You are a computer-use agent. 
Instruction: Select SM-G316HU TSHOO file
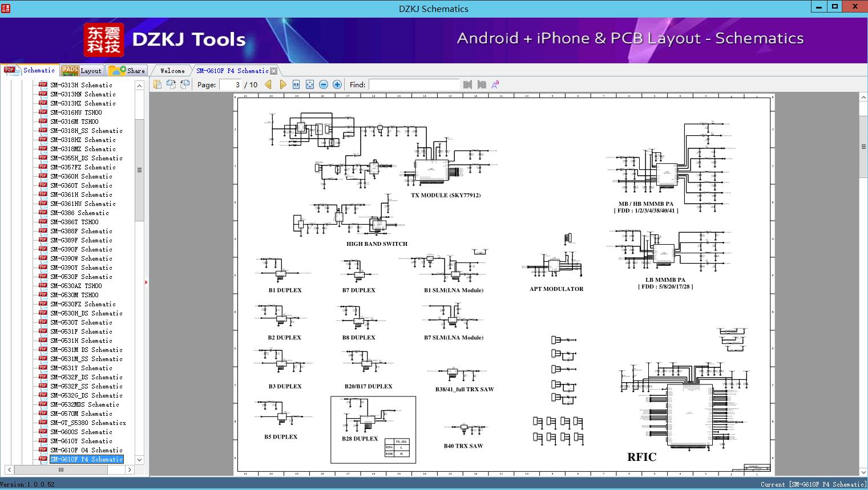coord(76,112)
